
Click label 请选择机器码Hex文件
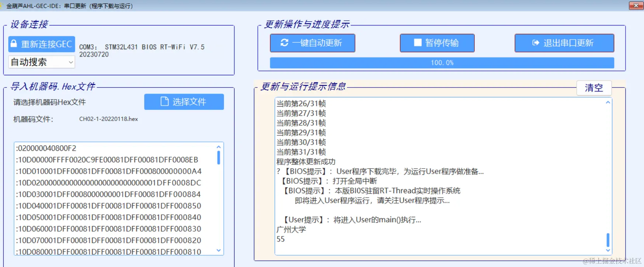[x=49, y=102]
